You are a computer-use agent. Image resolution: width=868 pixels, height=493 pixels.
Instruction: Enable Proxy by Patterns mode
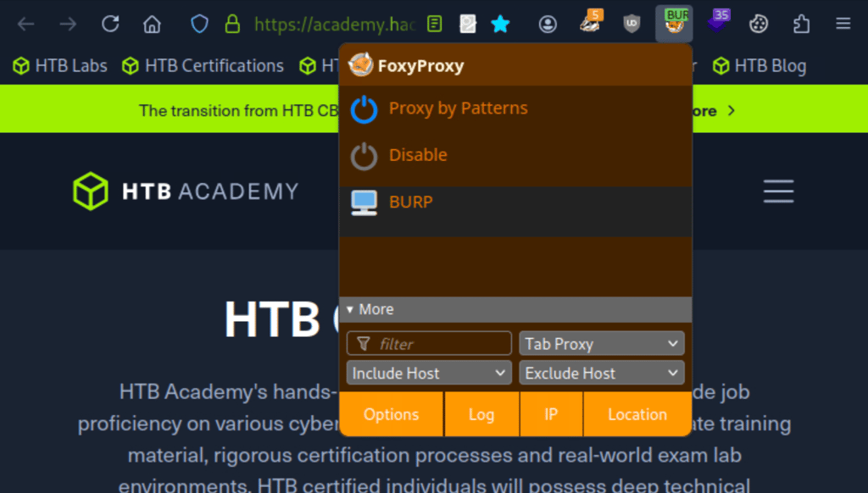click(515, 108)
